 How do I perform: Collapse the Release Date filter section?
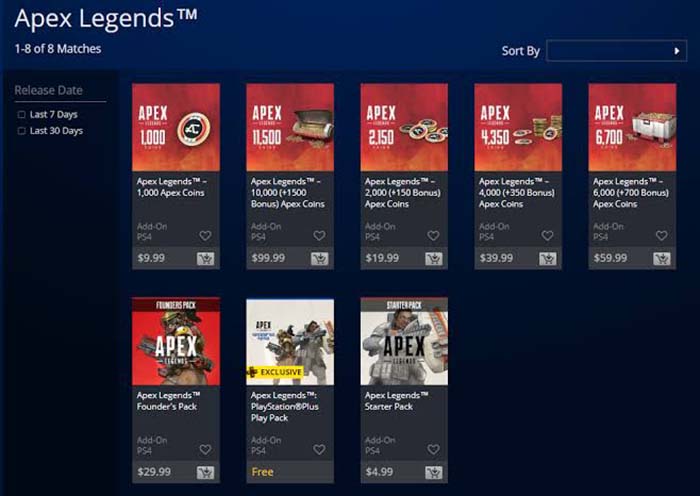click(48, 90)
